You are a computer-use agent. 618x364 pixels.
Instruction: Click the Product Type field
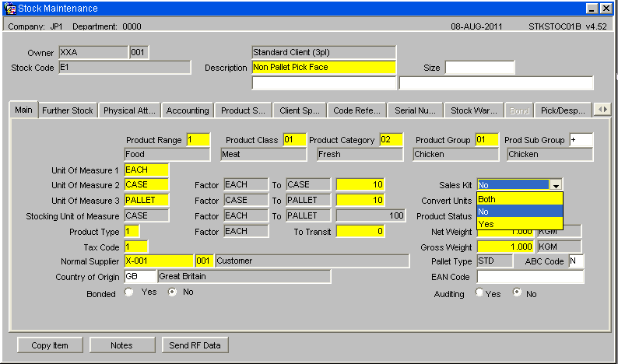pos(132,231)
